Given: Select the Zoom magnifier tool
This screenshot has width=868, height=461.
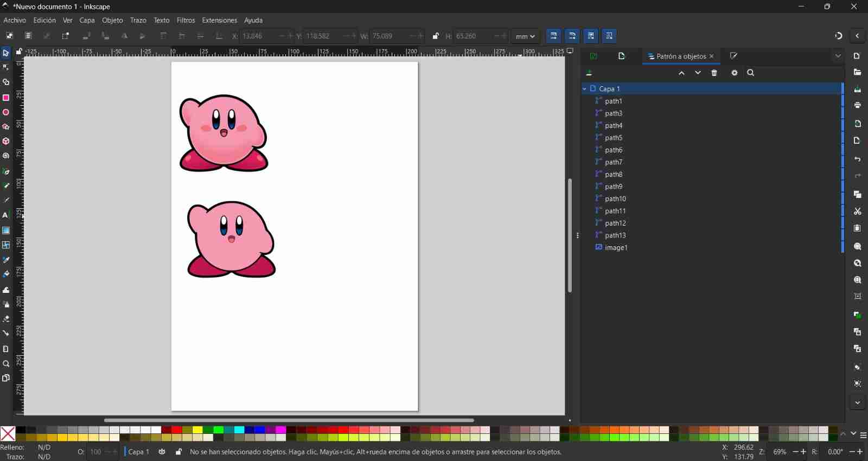Looking at the screenshot, I should click(6, 363).
